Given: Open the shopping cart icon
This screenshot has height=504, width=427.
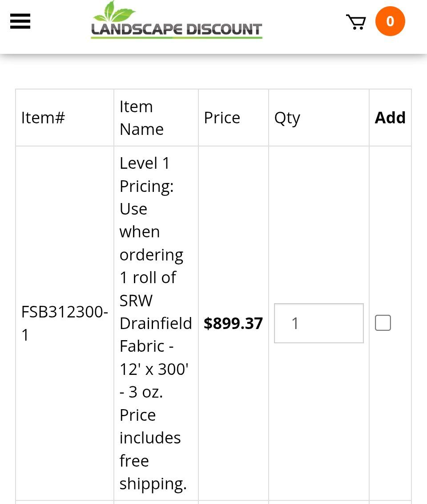Looking at the screenshot, I should coord(356,22).
